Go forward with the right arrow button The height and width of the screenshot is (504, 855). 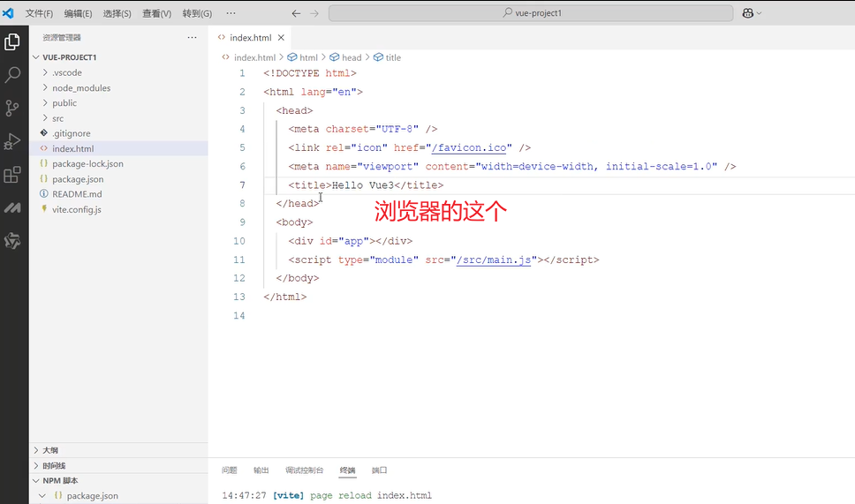[x=314, y=13]
